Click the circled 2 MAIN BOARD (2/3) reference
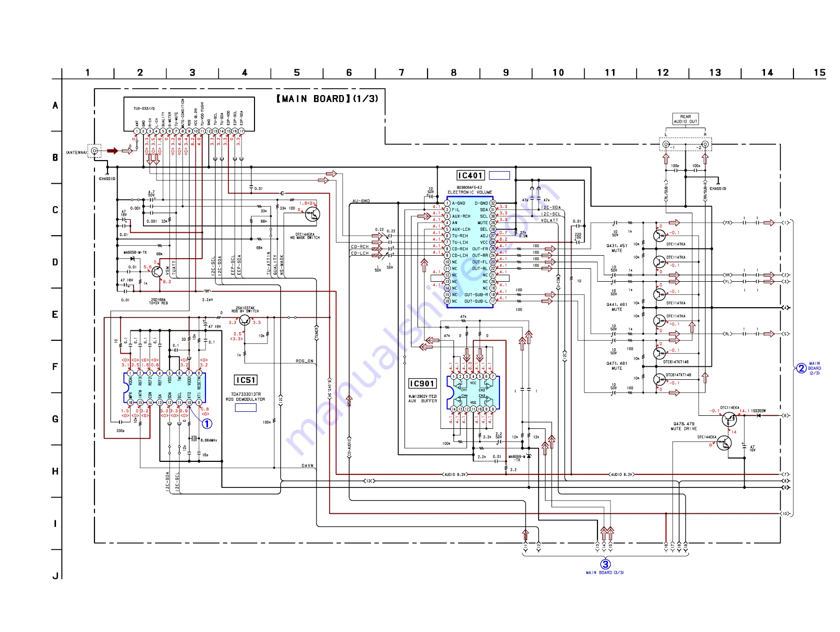 [x=808, y=368]
